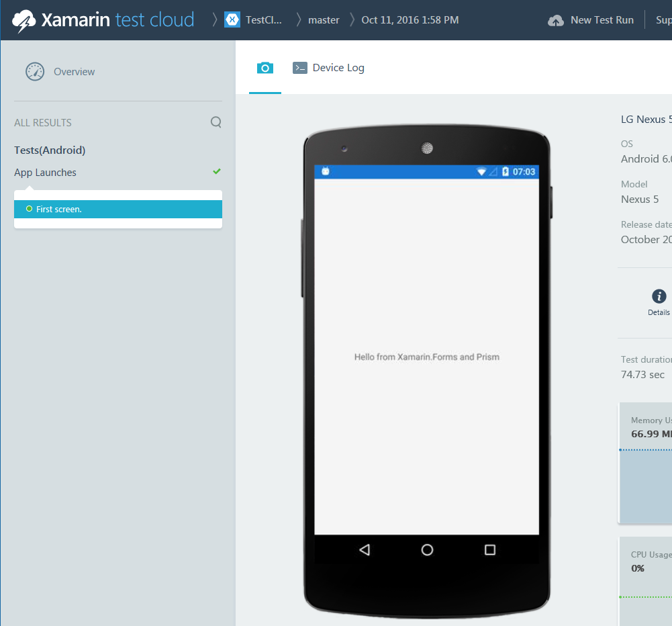Click the Wi-Fi icon in the device status bar
This screenshot has height=626, width=672.
pos(481,172)
